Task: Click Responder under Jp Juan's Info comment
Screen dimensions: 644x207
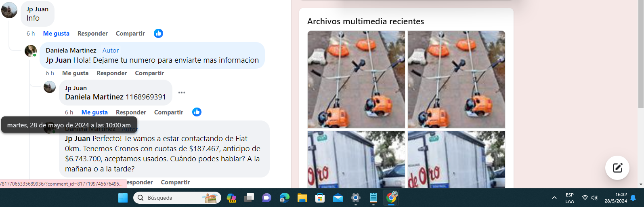Action: coord(92,34)
